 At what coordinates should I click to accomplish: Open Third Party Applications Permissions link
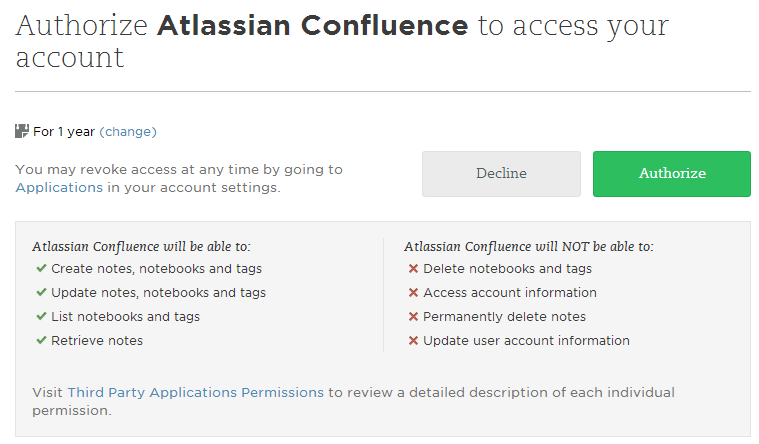[195, 392]
